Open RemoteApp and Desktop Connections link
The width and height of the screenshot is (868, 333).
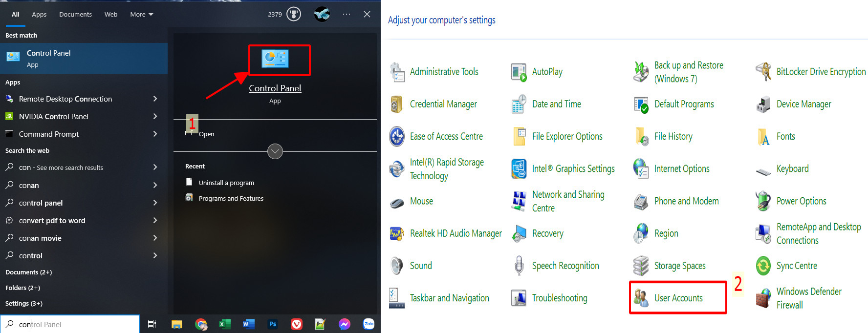click(819, 233)
